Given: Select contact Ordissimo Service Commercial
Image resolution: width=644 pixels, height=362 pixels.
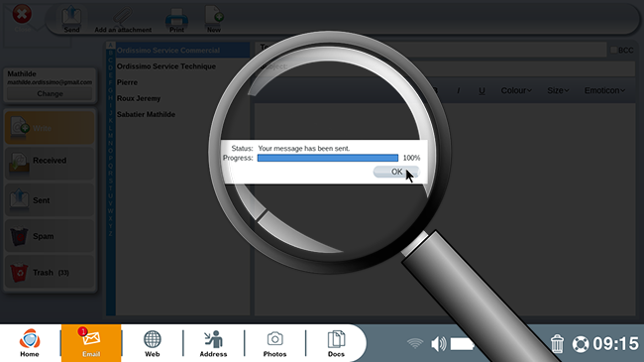Looking at the screenshot, I should (182, 51).
